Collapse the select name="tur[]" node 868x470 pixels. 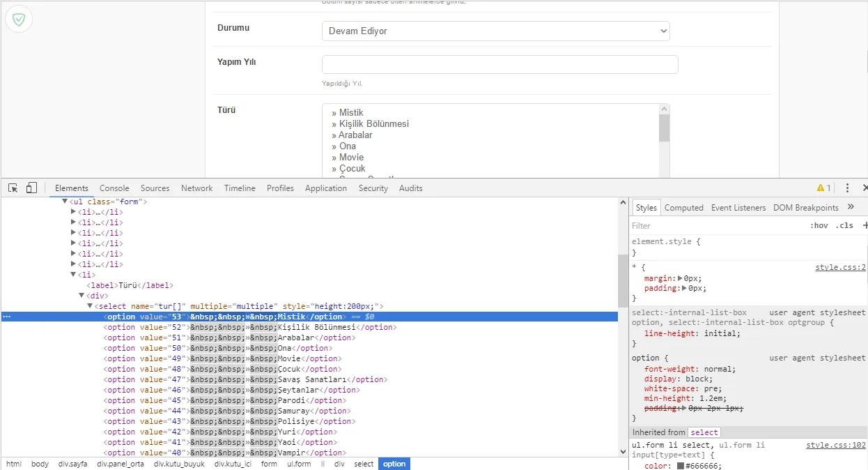(90, 306)
